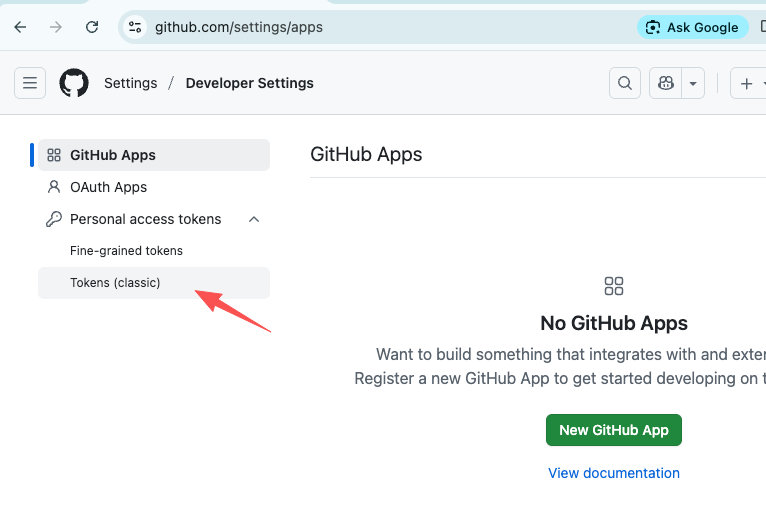
Task: Go to Settings breadcrumb link
Action: 130,83
